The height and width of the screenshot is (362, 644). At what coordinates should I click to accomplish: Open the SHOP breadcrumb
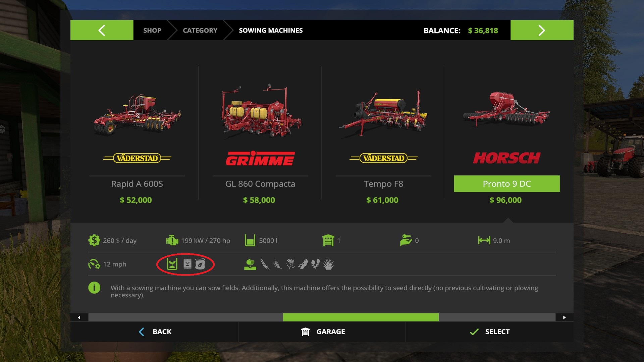click(x=152, y=30)
